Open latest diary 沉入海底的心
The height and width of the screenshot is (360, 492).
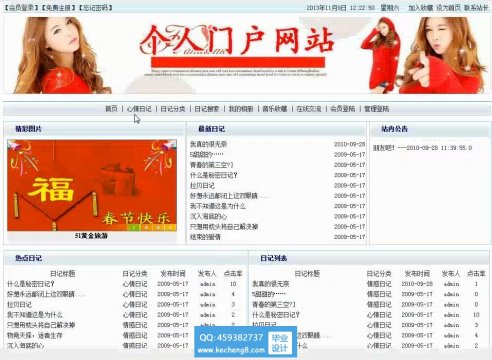point(208,217)
